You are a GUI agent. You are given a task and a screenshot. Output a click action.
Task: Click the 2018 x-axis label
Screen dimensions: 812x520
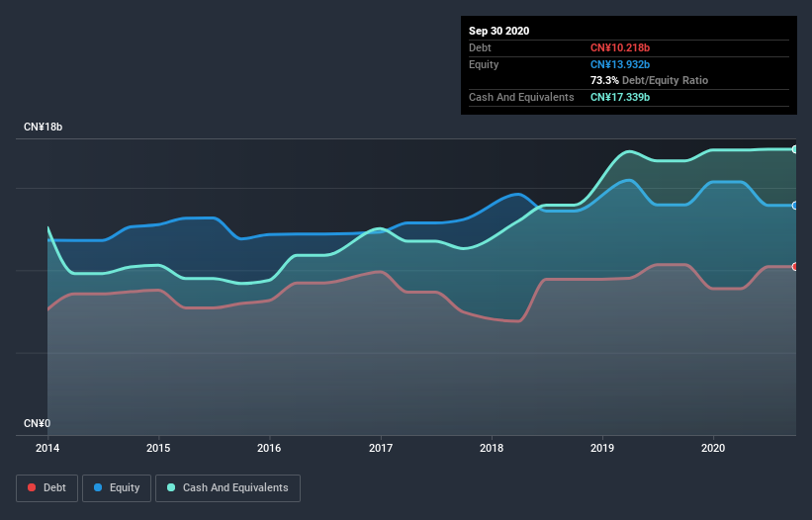491,448
